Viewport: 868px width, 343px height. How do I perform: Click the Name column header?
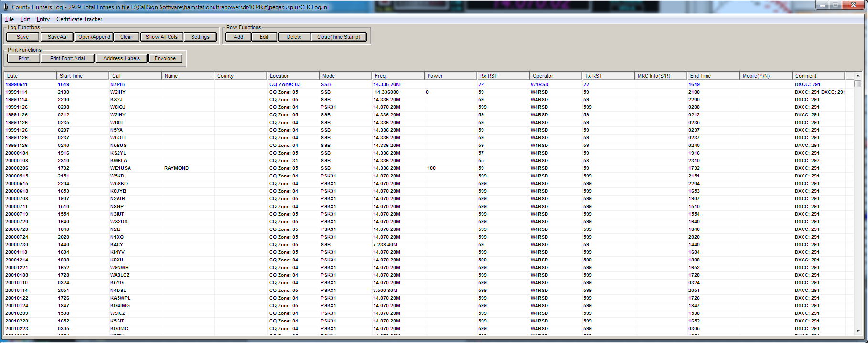point(188,76)
